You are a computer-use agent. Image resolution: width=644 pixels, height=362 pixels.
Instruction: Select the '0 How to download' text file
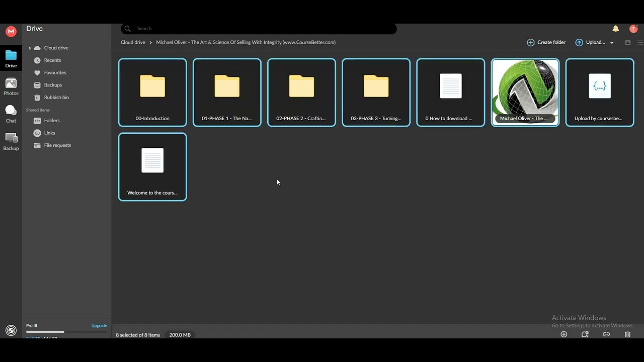(x=450, y=93)
